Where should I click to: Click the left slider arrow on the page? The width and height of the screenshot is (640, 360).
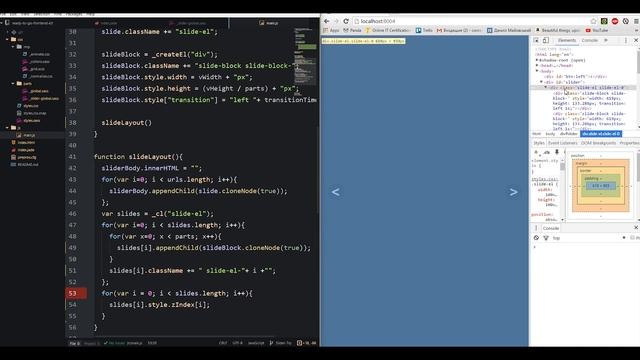[336, 192]
